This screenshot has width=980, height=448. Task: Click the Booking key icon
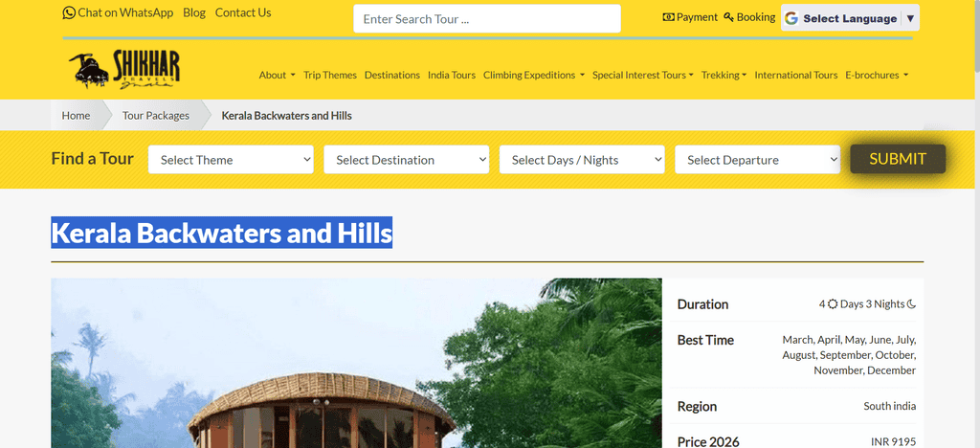click(x=728, y=17)
